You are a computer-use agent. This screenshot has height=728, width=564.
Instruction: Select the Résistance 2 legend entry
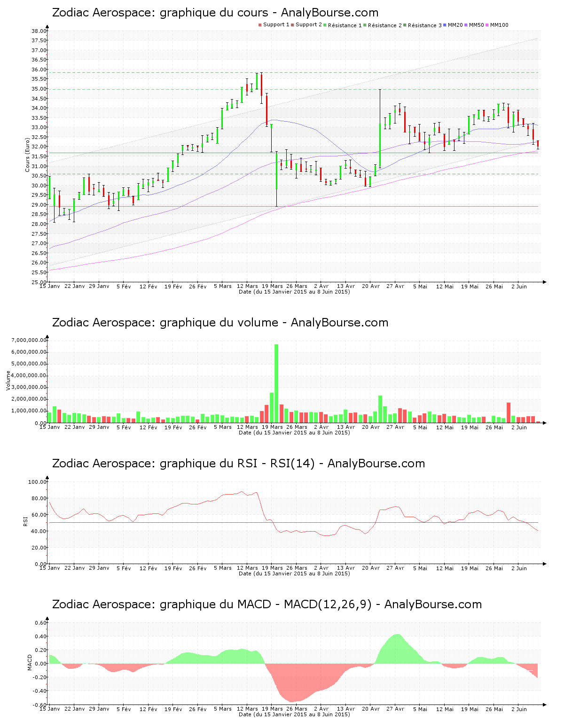[383, 25]
